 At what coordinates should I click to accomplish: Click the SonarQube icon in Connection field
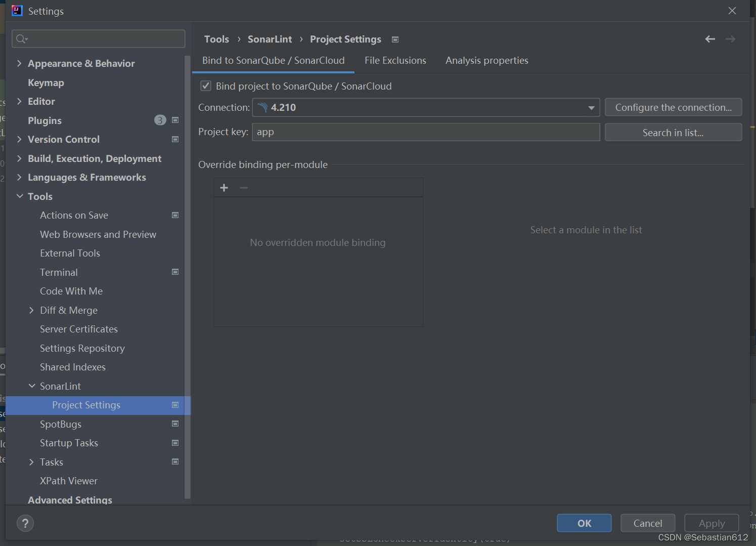(262, 107)
